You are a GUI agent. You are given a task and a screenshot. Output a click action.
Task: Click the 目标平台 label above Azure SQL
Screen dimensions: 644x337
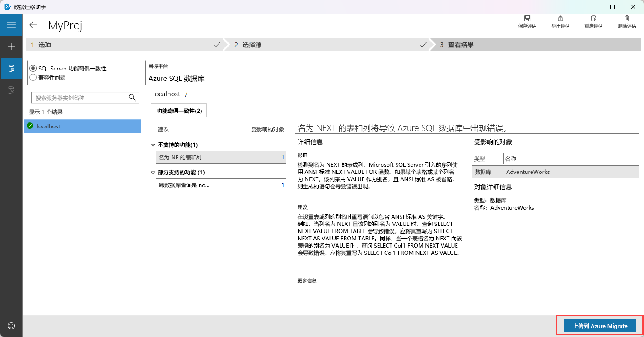tap(158, 66)
